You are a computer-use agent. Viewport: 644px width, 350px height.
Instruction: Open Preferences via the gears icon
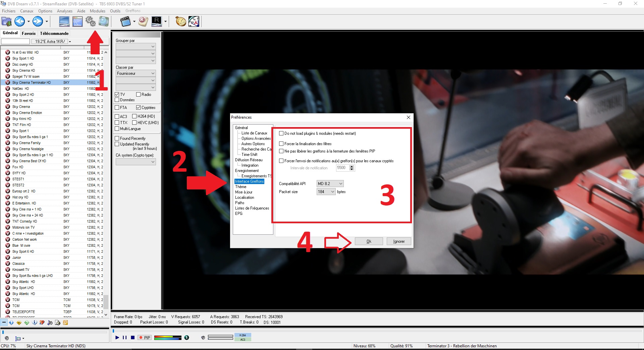click(x=91, y=21)
